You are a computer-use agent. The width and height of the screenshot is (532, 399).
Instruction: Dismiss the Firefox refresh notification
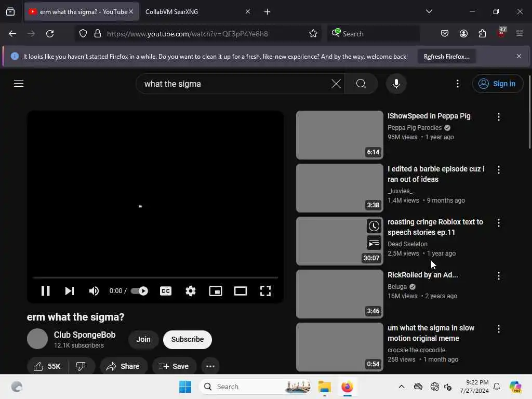coord(519,56)
